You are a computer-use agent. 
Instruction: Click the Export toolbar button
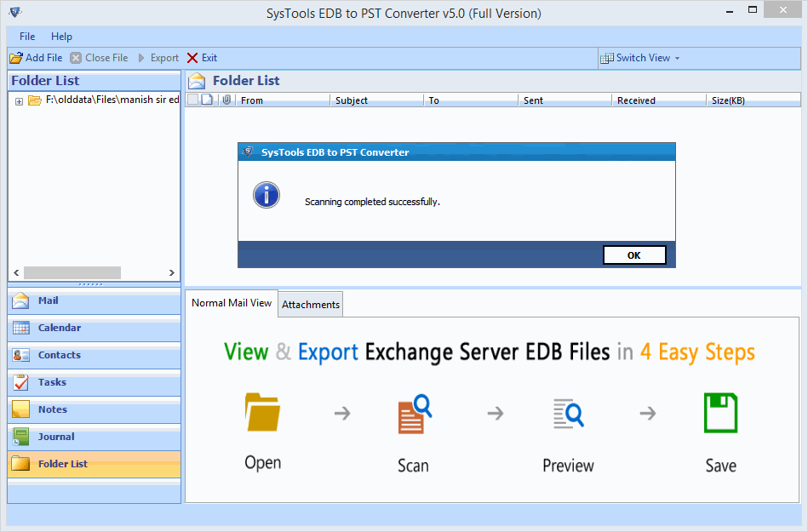click(x=158, y=58)
